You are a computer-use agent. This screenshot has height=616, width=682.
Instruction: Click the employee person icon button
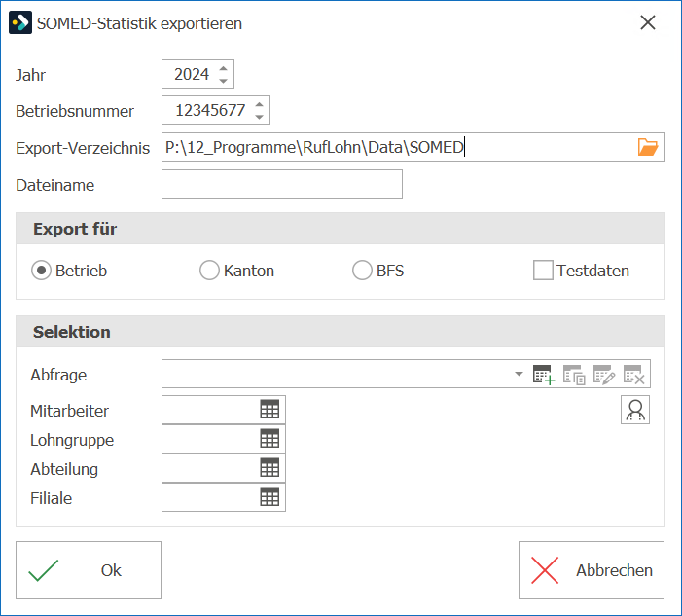click(x=635, y=410)
